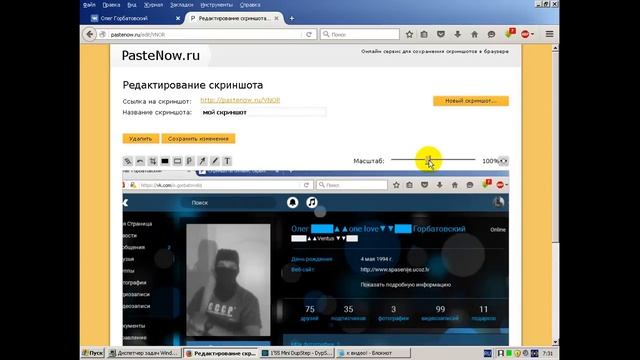640x360 pixels.
Task: Click the browser Поиск search box
Action: click(360, 34)
